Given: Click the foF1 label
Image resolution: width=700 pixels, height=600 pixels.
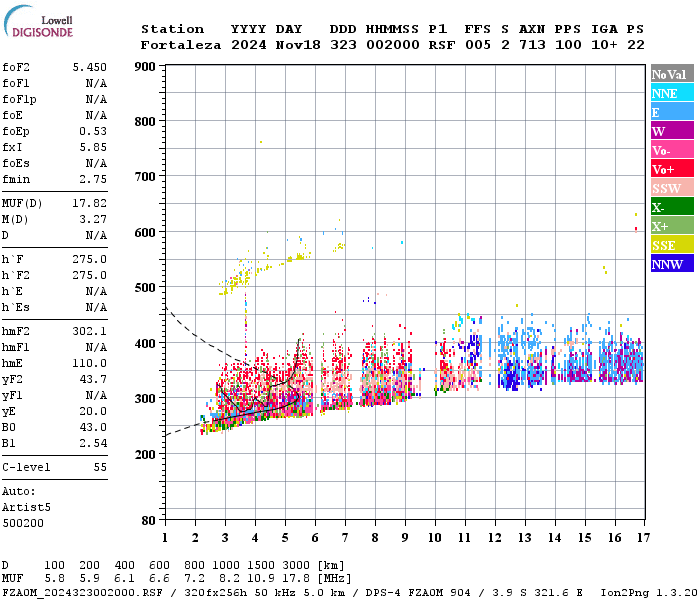Looking at the screenshot, I should (16, 83).
